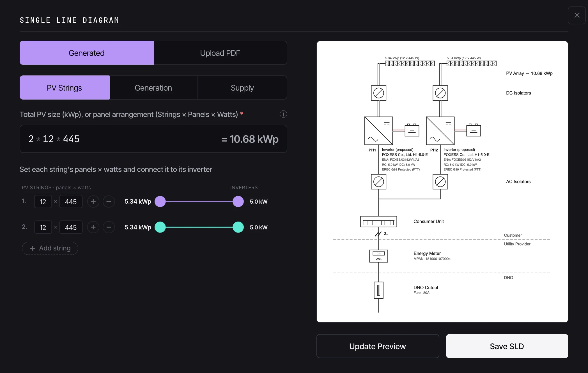Click the PH1 battery symbol in the preview
Screen dimensions: 588x373
click(x=412, y=130)
